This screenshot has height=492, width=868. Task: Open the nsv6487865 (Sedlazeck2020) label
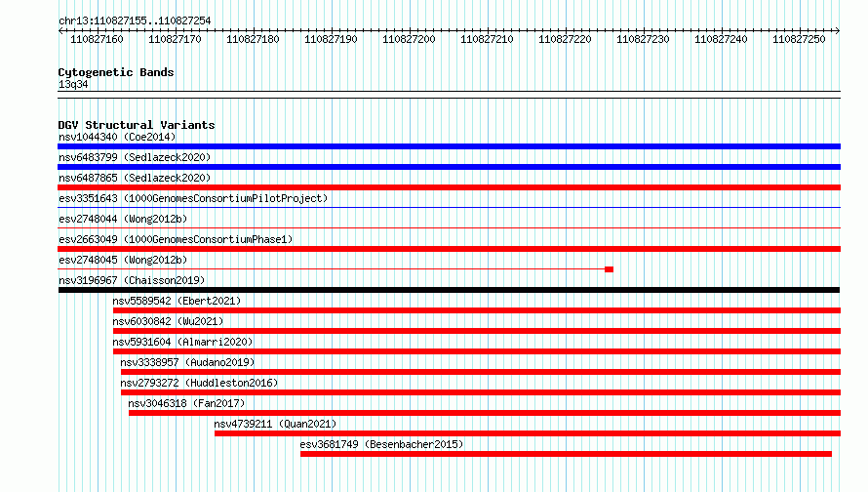click(135, 178)
